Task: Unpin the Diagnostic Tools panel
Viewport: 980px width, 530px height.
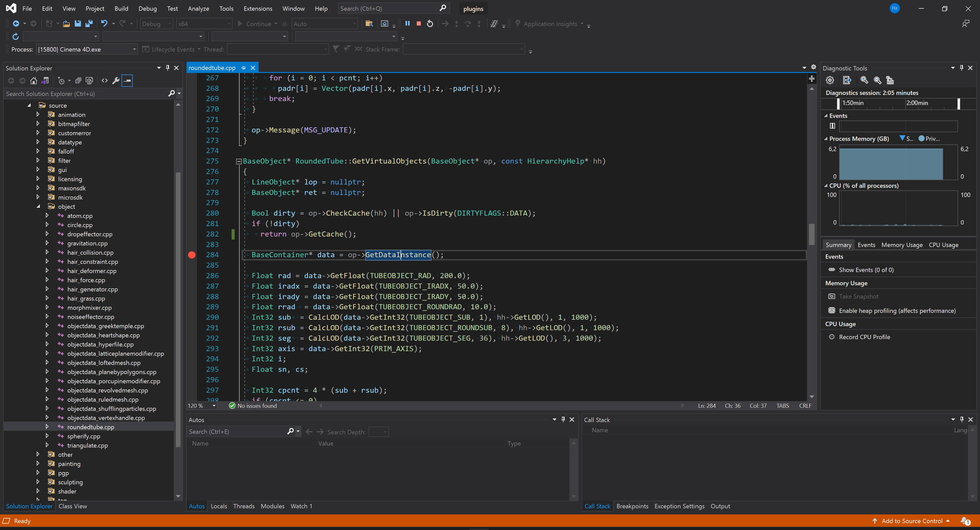Action: click(961, 68)
